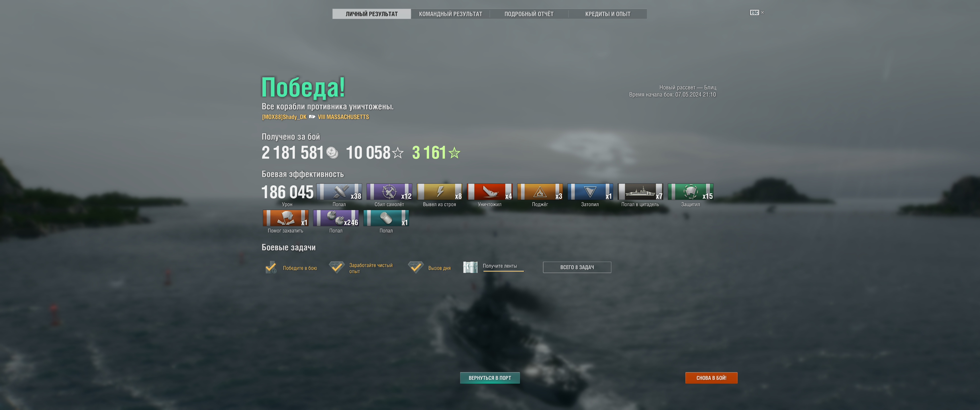Click the 'Вызов дня' task checkmark
980x410 pixels.
click(415, 267)
